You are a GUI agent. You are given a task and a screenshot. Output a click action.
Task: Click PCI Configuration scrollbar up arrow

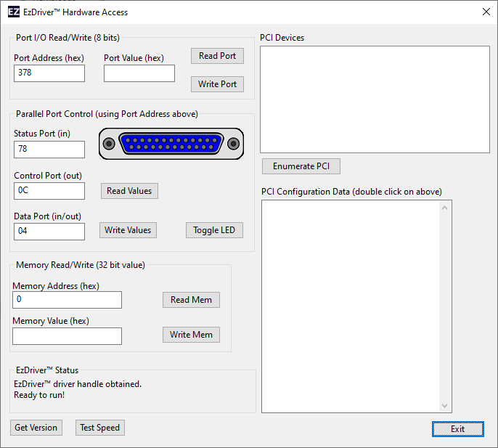click(x=444, y=208)
